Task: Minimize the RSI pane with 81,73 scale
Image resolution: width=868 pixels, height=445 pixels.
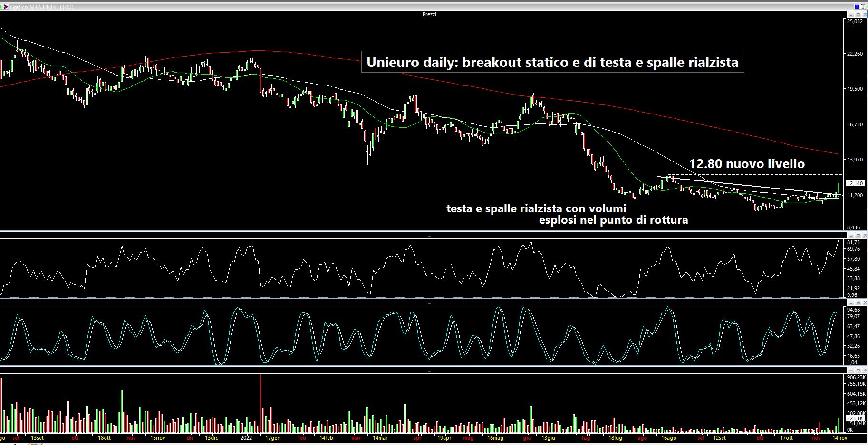Action: coord(851,235)
